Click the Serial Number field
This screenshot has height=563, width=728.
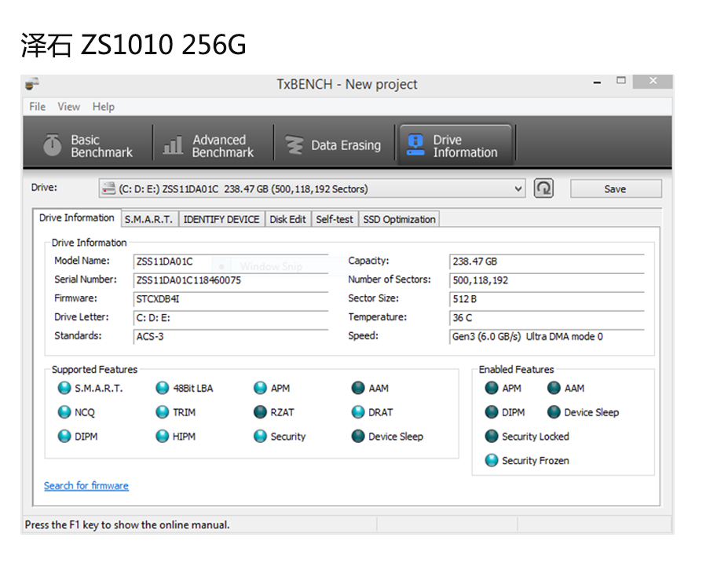pos(231,280)
